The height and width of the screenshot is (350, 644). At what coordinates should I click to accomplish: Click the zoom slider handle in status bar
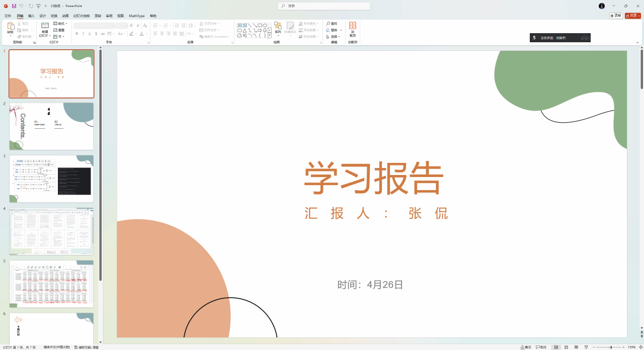coord(611,347)
